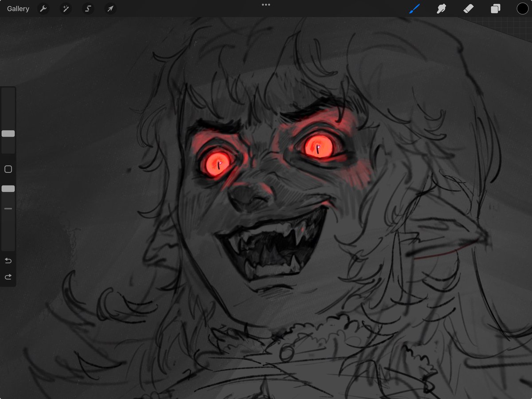532x399 pixels.
Task: Click the brush opacity slider handle
Action: [x=8, y=189]
